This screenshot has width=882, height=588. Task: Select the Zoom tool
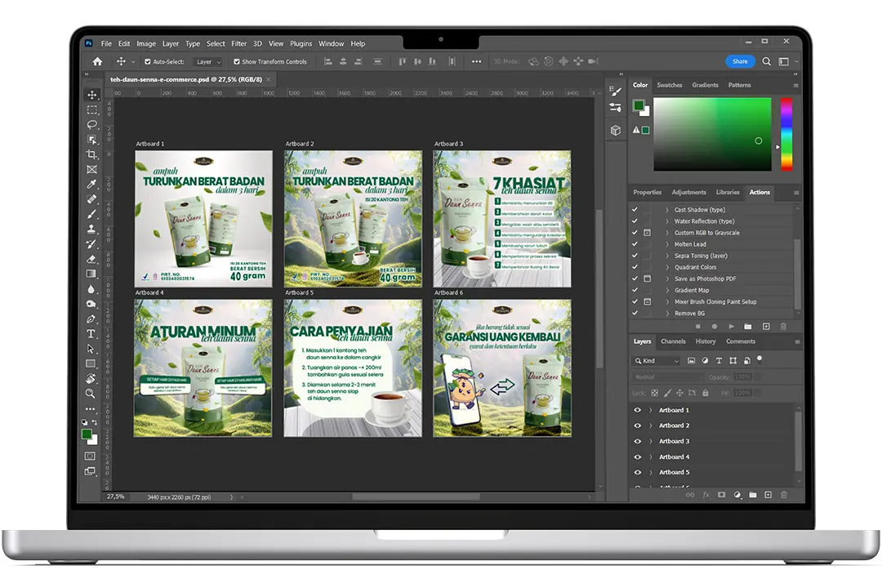click(x=91, y=393)
